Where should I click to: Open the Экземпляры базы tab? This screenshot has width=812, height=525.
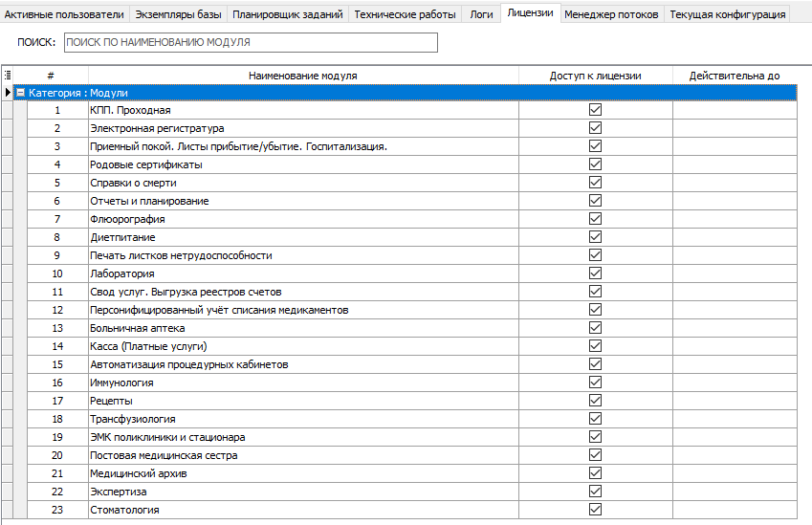[178, 14]
